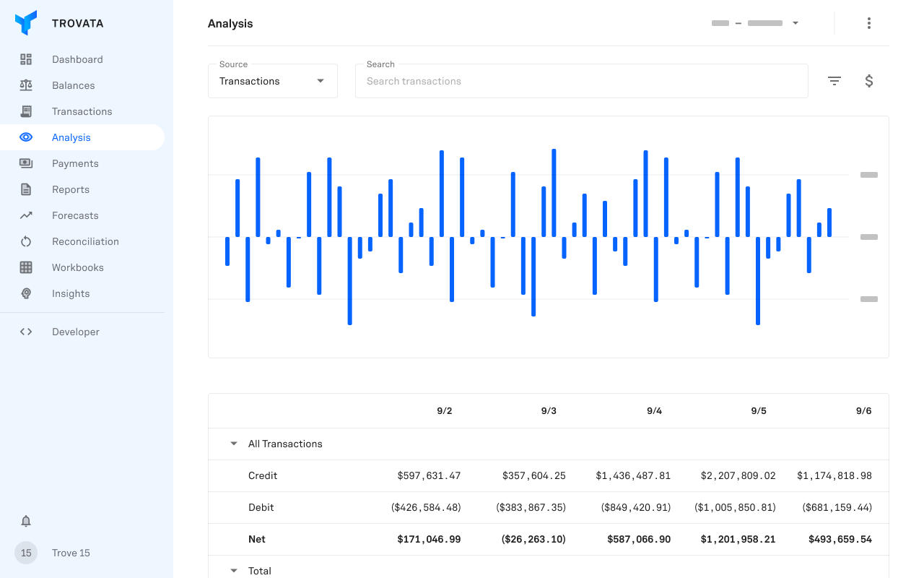Click the notification bell

pyautogui.click(x=26, y=521)
